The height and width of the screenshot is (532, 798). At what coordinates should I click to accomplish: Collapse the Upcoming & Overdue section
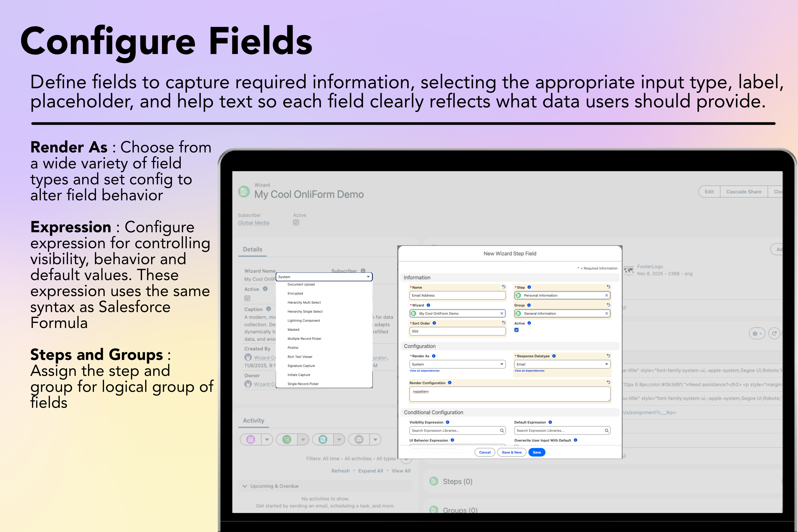tap(245, 486)
